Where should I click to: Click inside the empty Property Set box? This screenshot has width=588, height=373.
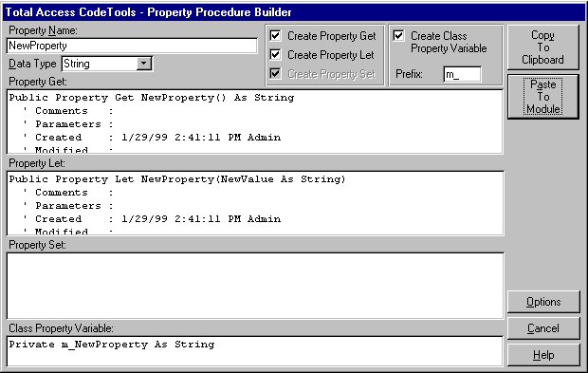point(255,286)
